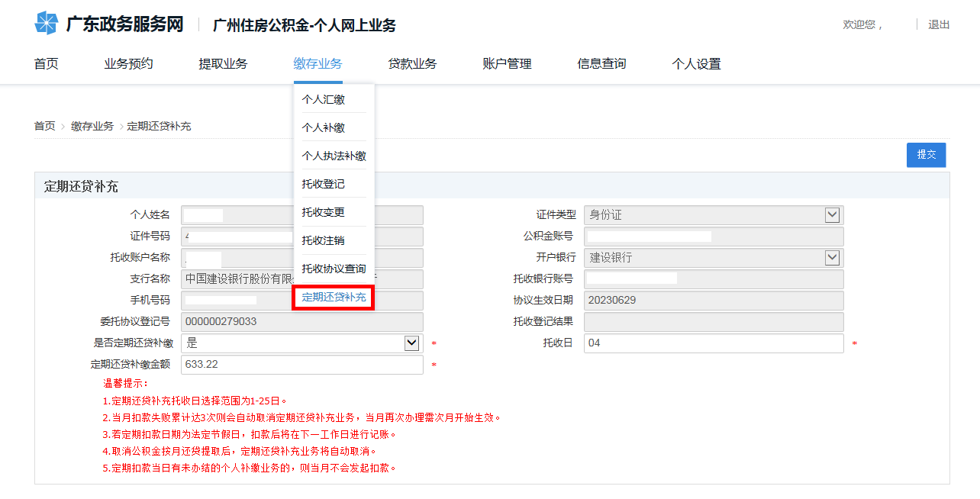Open 个人执法补缴 from the dropdown menu
The image size is (980, 499).
334,156
